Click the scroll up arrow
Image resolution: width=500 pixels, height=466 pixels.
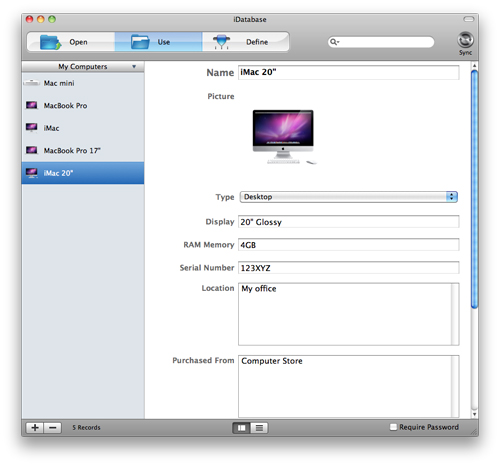click(x=474, y=65)
